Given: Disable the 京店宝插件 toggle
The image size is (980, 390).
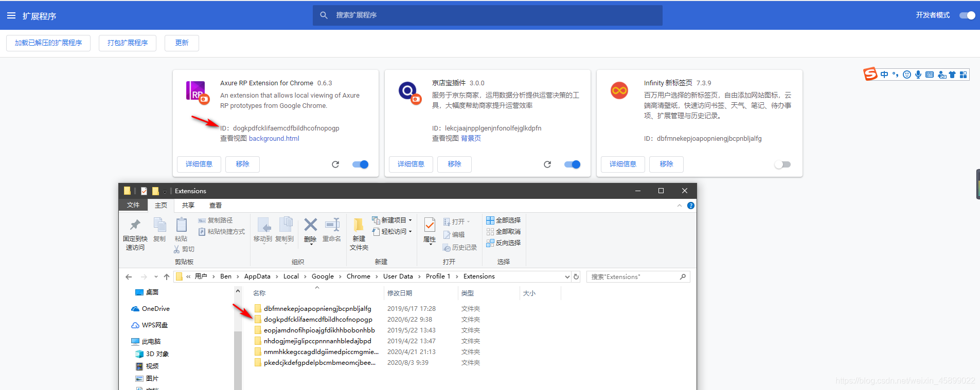Looking at the screenshot, I should pyautogui.click(x=572, y=164).
